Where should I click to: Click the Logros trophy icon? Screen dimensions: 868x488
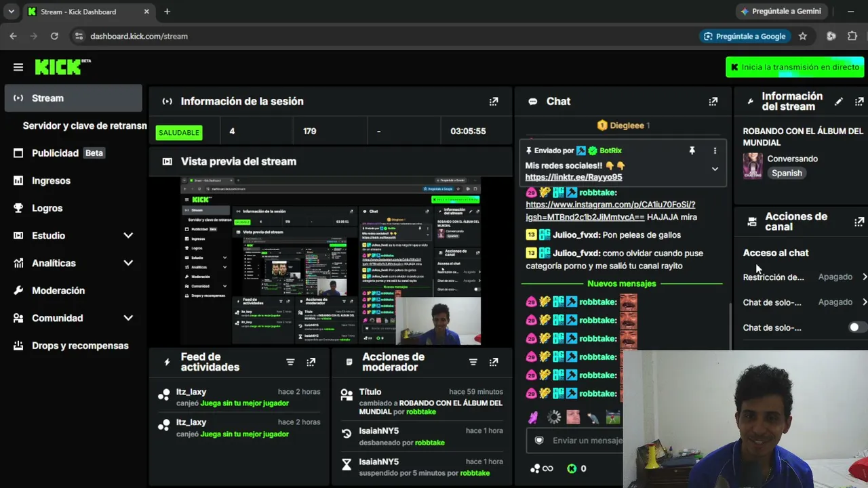[x=18, y=208]
